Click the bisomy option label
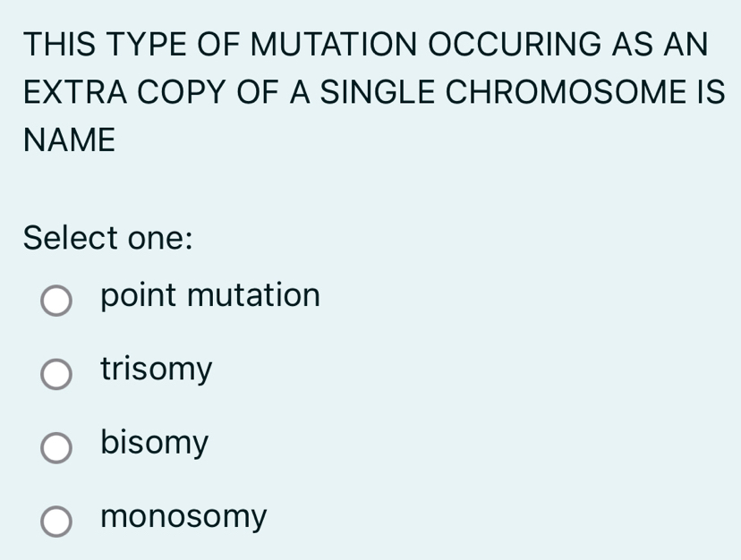This screenshot has height=560, width=741. 153,442
